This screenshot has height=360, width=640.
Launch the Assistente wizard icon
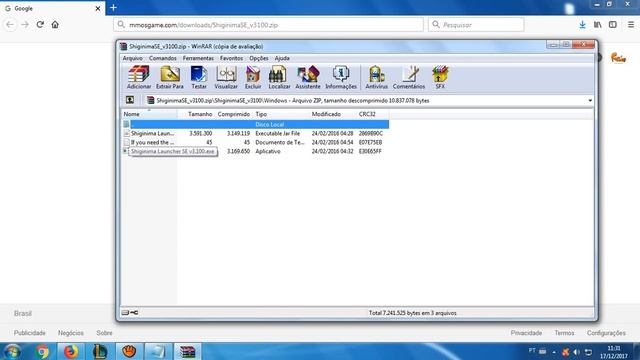click(x=308, y=78)
